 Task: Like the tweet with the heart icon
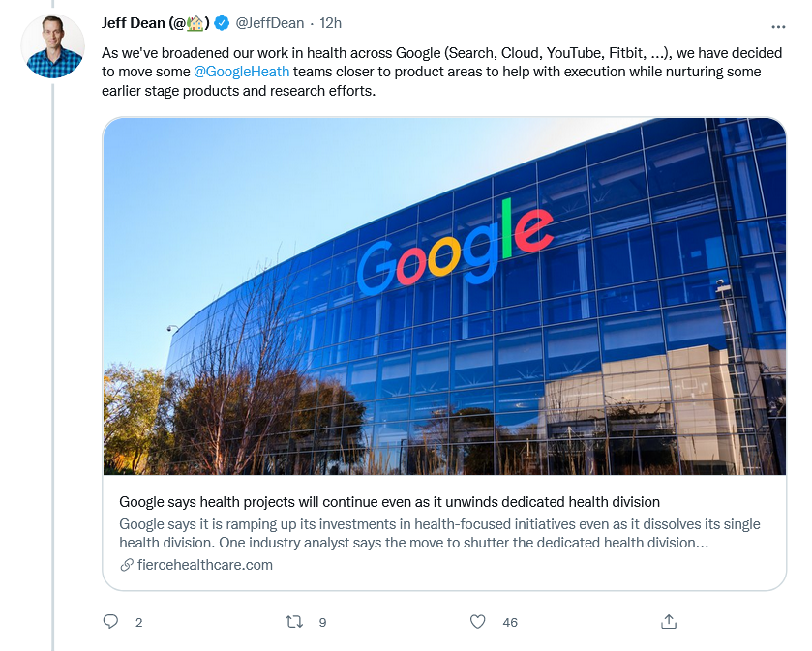pos(477,622)
